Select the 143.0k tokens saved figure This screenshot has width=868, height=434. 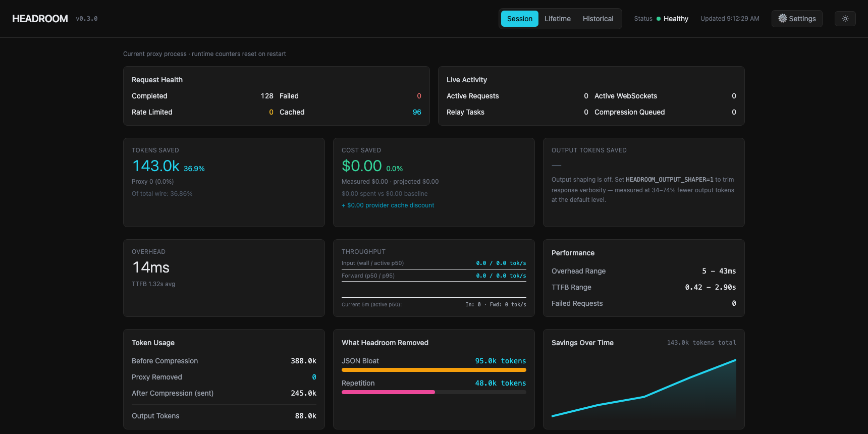(x=156, y=166)
